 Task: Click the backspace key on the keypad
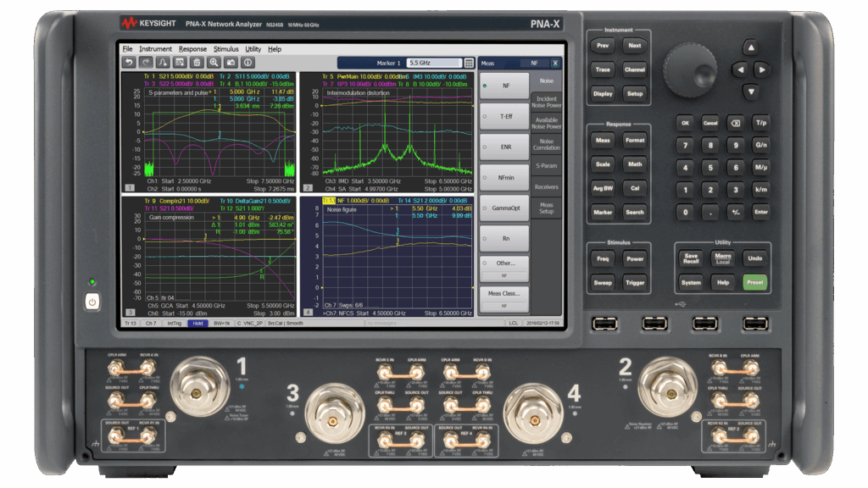[x=736, y=123]
